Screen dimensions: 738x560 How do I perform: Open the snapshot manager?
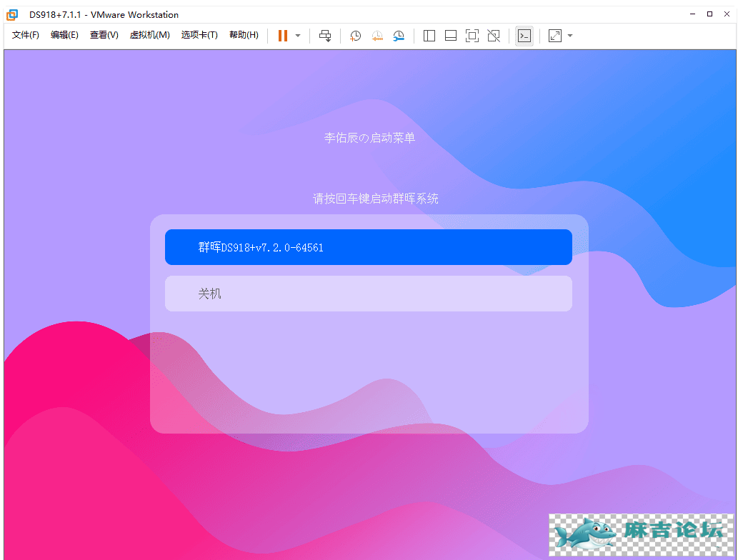click(x=399, y=36)
